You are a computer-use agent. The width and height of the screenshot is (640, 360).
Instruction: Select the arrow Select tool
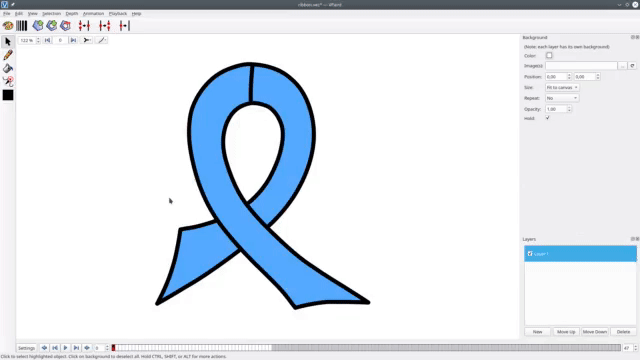pos(8,42)
